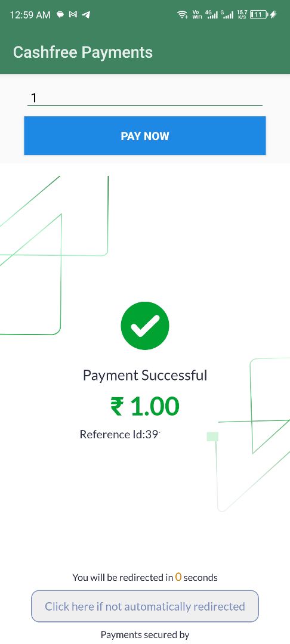Click the PAY NOW button
Viewport: 290px width, 644px height.
pos(144,136)
